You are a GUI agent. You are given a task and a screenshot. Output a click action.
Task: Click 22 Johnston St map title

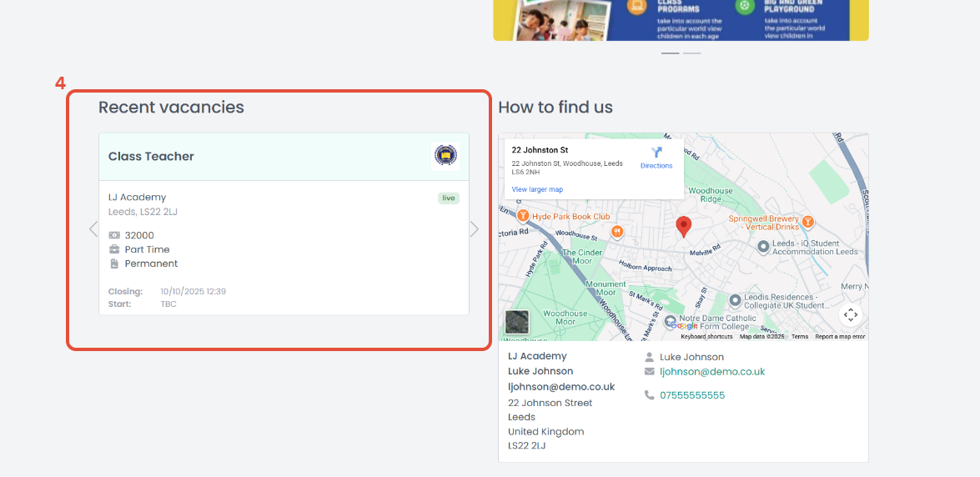pos(540,150)
